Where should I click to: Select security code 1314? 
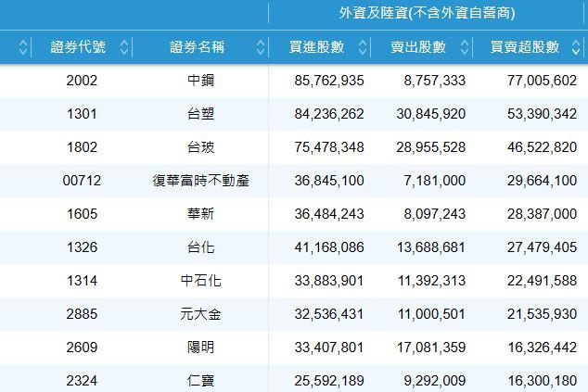[82, 281]
